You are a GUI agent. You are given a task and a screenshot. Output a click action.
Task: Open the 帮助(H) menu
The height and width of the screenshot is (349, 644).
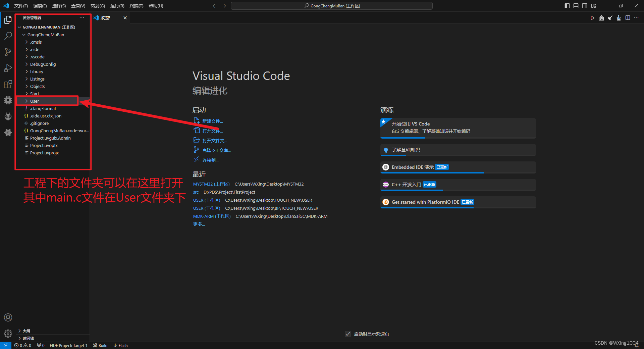[x=155, y=6]
